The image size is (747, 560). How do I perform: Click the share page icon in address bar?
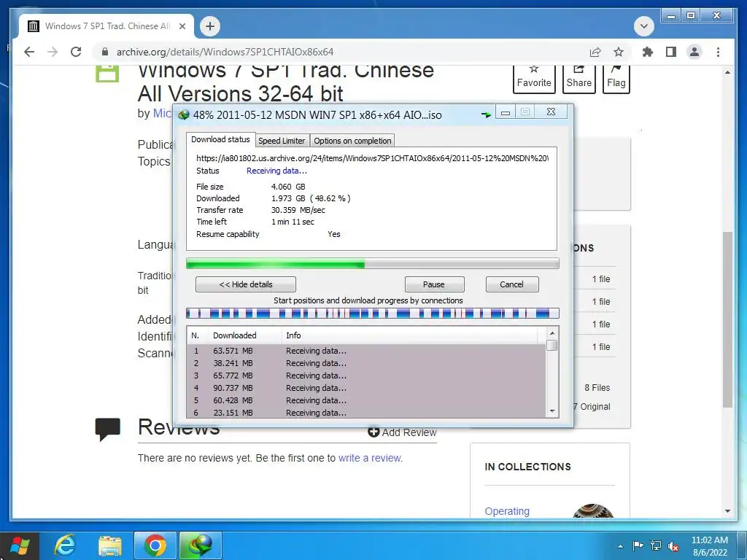click(595, 52)
